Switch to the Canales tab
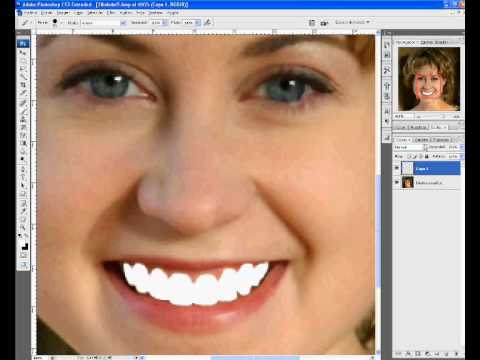The width and height of the screenshot is (480, 360). [x=423, y=140]
